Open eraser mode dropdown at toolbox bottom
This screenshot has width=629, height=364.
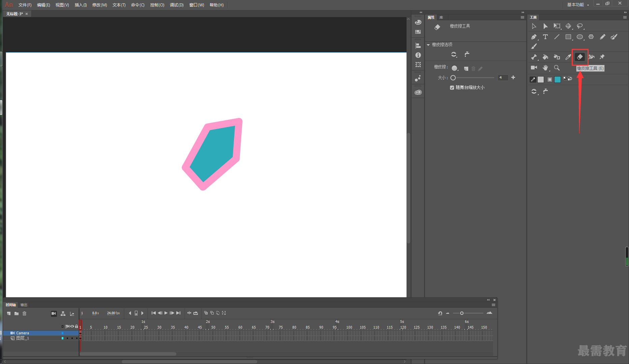534,91
